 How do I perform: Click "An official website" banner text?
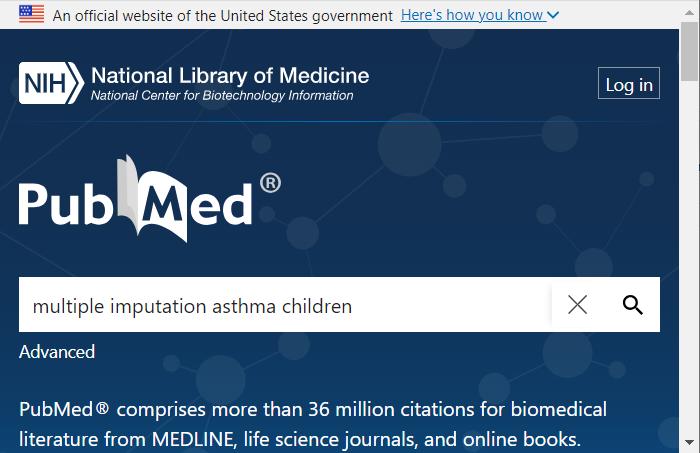pos(222,16)
